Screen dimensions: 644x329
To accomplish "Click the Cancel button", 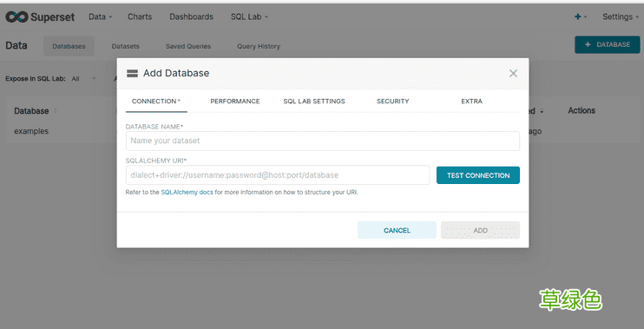I will 397,230.
